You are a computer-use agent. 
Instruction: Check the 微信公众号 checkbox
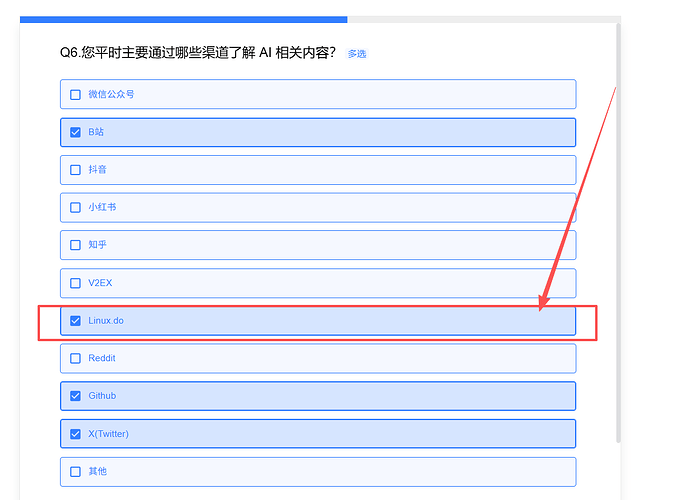tap(75, 95)
